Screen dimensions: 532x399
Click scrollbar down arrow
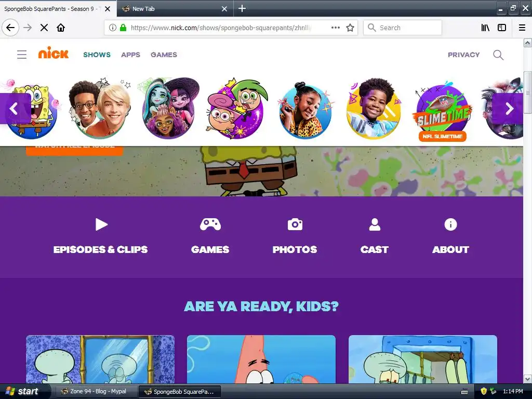coord(527,379)
